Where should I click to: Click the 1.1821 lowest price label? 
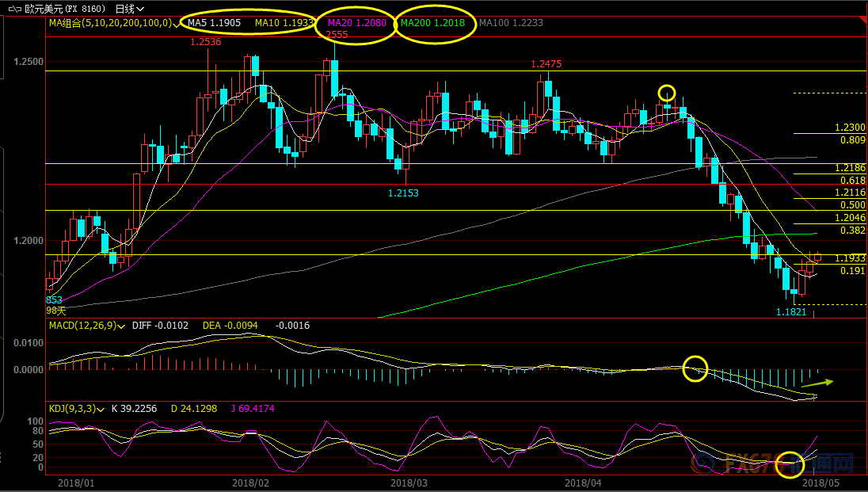tap(790, 312)
